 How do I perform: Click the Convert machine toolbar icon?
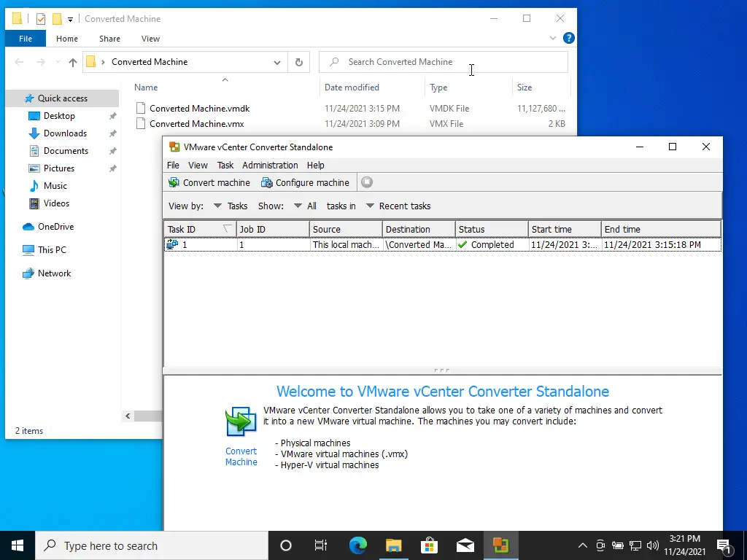[x=174, y=182]
